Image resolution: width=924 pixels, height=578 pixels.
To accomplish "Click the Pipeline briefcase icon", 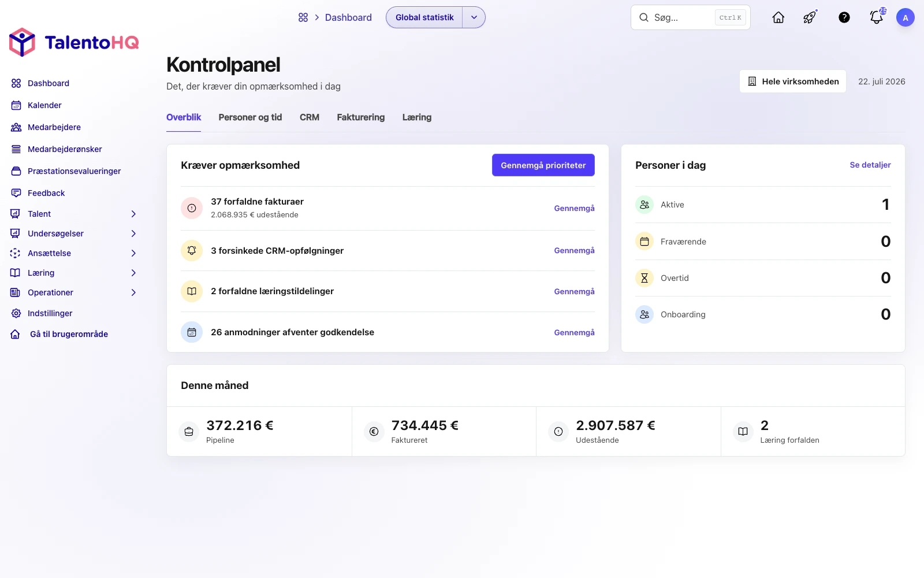I will pyautogui.click(x=189, y=432).
